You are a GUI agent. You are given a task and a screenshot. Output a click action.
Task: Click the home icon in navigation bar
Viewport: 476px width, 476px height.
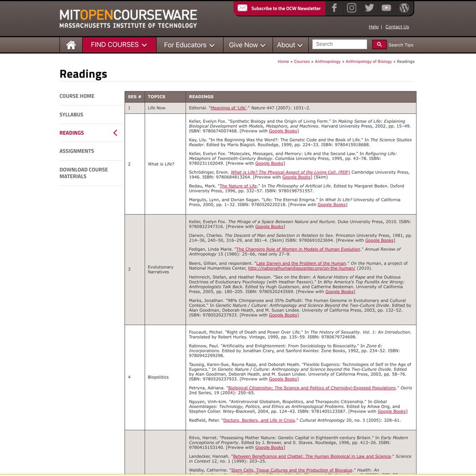[71, 45]
